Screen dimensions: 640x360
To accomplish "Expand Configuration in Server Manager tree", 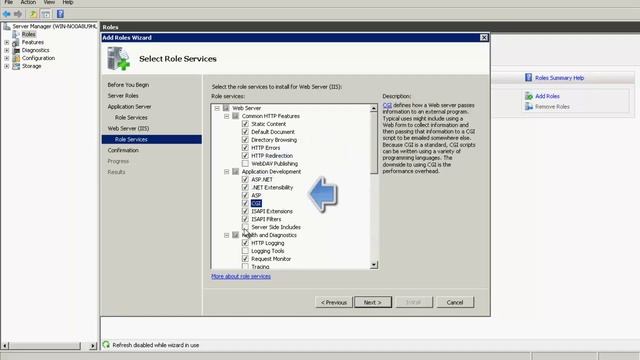I will [x=7, y=58].
